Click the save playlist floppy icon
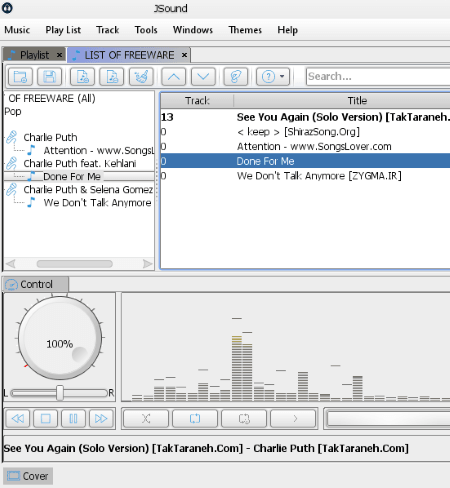 click(49, 77)
